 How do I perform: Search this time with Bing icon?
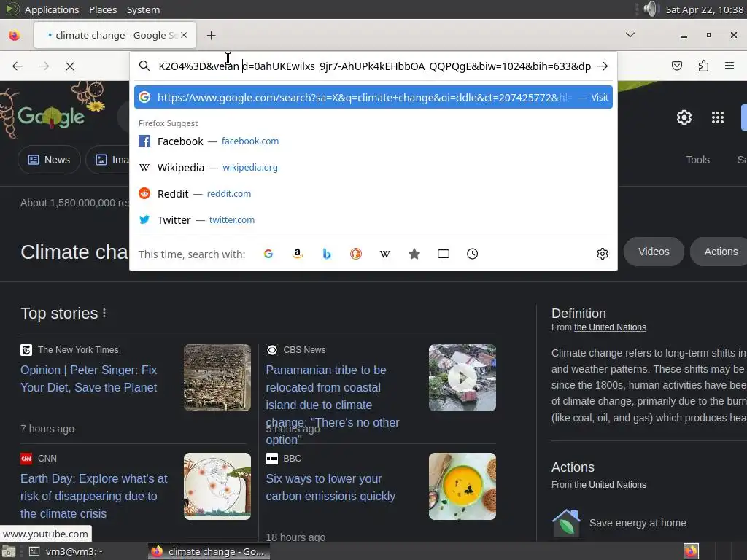pyautogui.click(x=327, y=254)
